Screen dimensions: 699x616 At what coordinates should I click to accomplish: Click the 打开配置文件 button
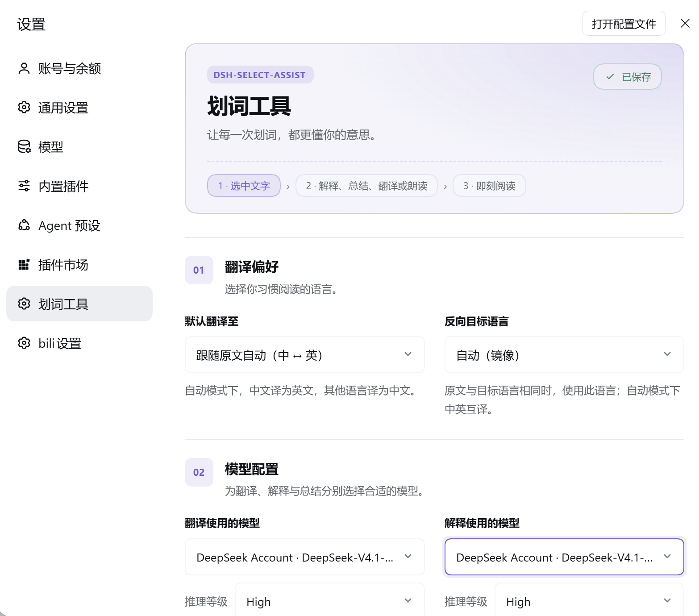624,23
